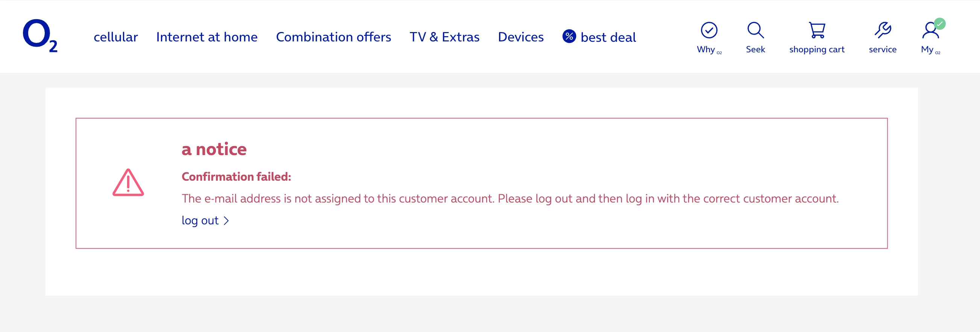The width and height of the screenshot is (980, 332).
Task: Open the cellular menu
Action: coord(116,37)
